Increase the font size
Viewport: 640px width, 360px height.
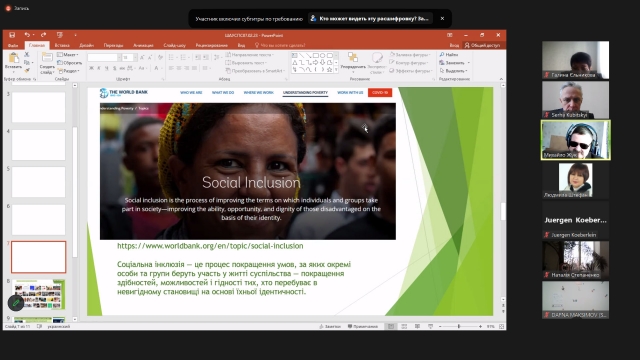pos(142,58)
